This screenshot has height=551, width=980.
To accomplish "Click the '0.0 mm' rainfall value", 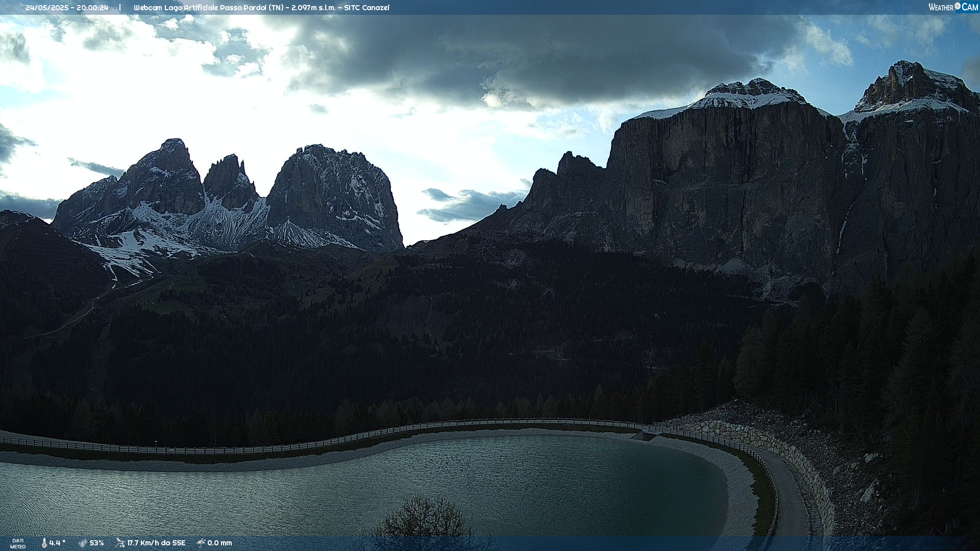I will (x=219, y=543).
